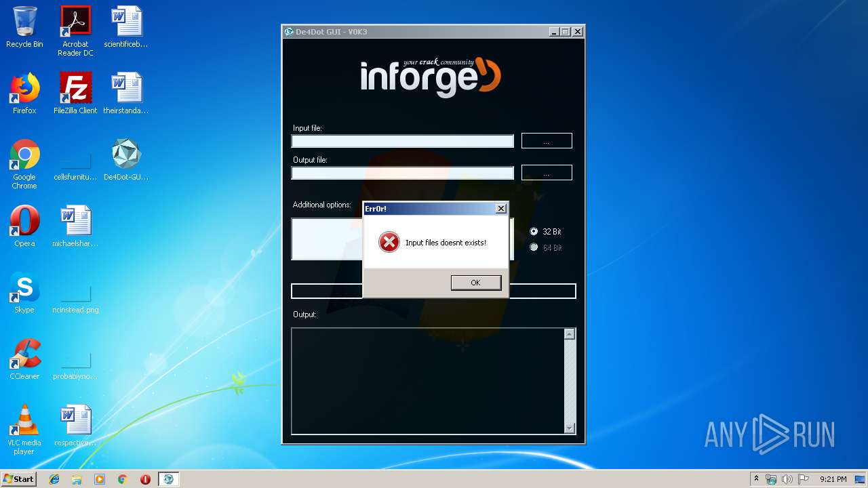
Task: Click the inforge logo banner
Action: (431, 77)
